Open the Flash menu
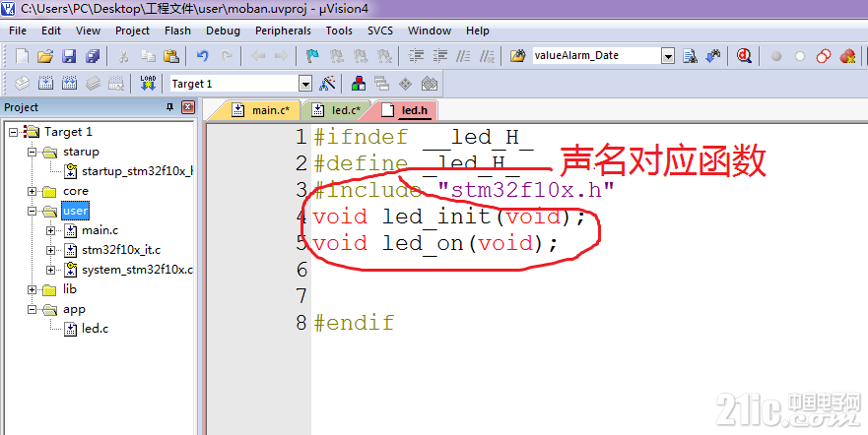The width and height of the screenshot is (868, 435). (x=177, y=31)
